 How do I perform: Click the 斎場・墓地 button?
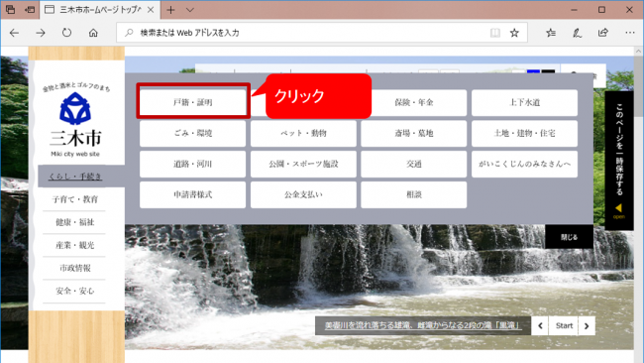413,133
